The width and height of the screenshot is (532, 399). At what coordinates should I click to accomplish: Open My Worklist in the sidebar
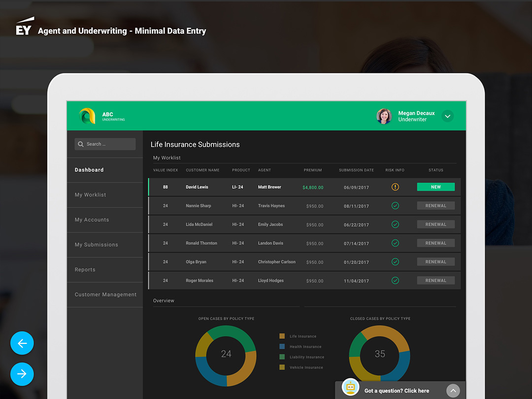click(91, 195)
